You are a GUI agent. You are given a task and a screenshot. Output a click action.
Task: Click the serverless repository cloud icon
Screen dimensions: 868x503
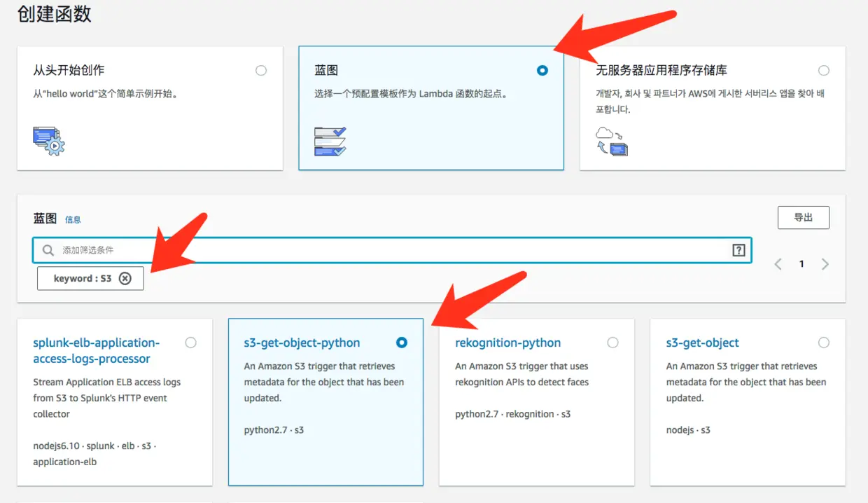tap(612, 141)
